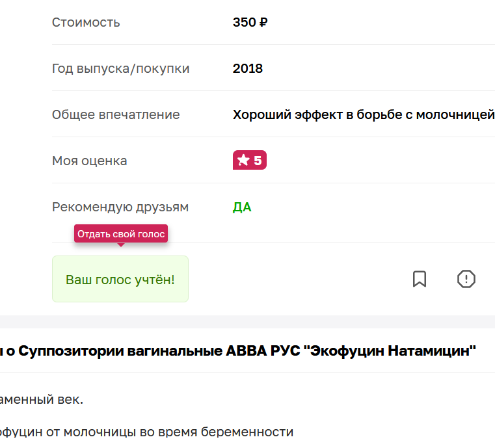Screen dimensions: 495x448
Task: Click the gray divider band below the vote box
Action: tap(247, 322)
